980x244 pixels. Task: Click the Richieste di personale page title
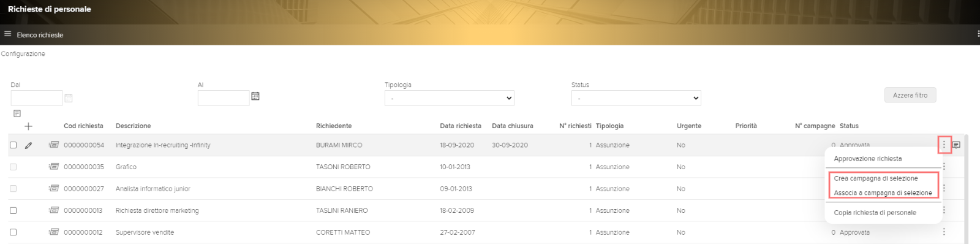[x=49, y=9]
